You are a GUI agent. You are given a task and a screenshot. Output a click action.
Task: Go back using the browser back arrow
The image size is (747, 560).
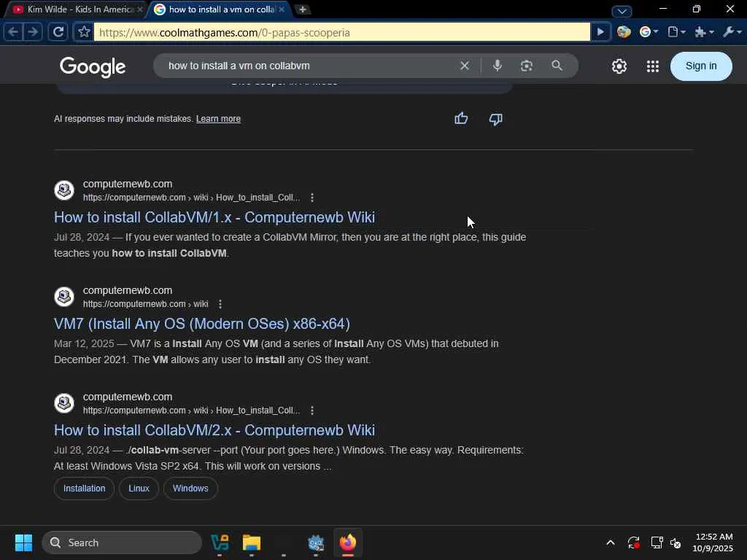[13, 32]
